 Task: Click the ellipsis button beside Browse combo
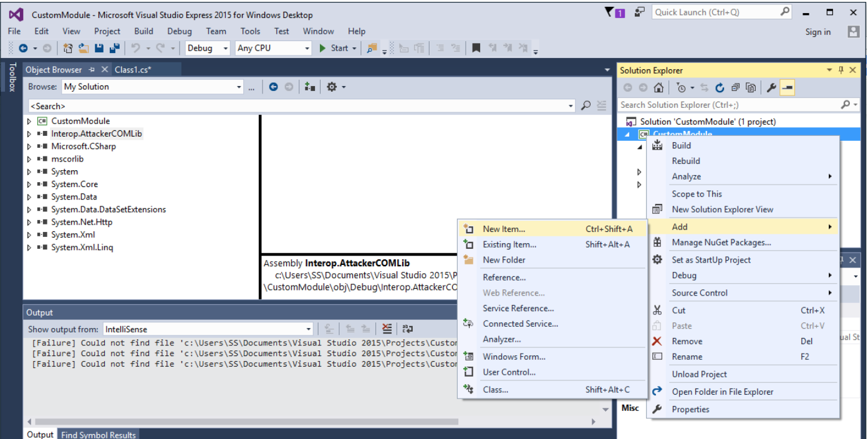point(251,87)
